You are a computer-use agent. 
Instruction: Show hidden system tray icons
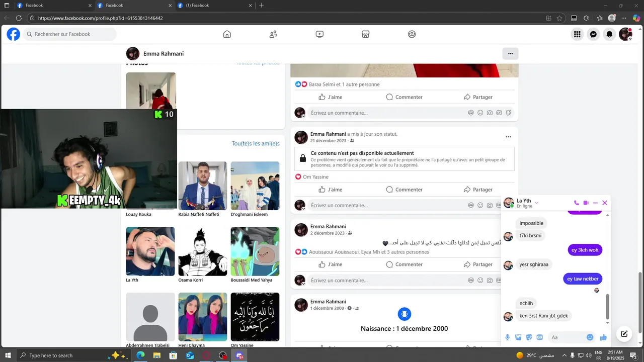[x=563, y=355]
